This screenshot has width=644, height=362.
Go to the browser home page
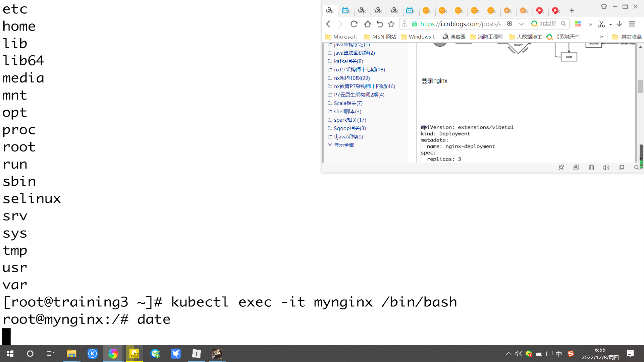point(368,24)
